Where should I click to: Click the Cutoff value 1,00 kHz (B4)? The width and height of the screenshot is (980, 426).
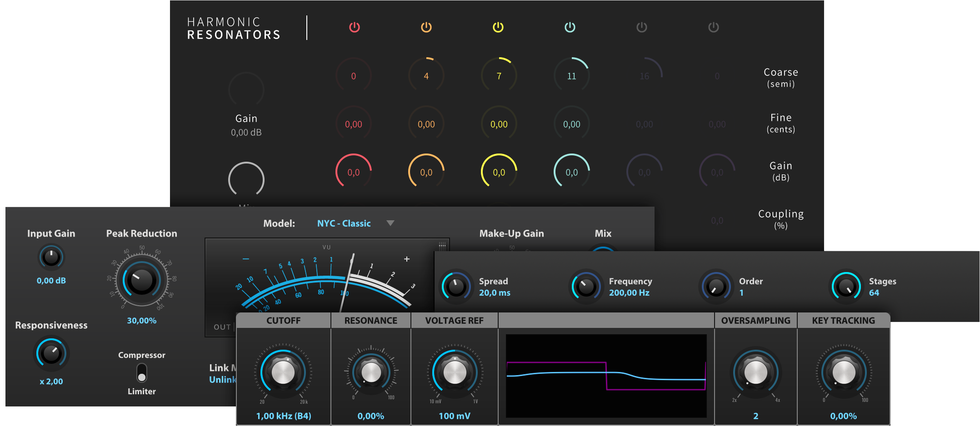tap(284, 416)
